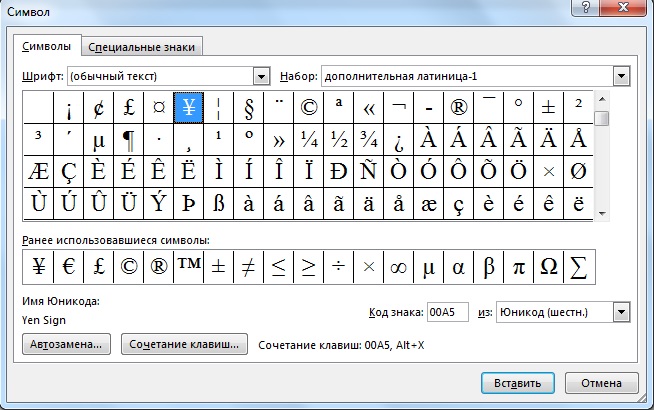Screen dimensions: 654x410
Task: Pick the plus-minus ± in recently used symbols
Action: pos(219,267)
